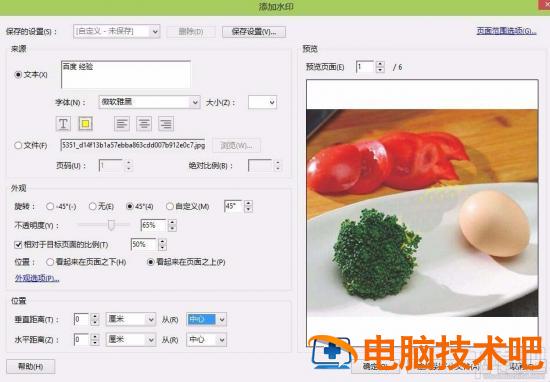Image resolution: width=550 pixels, height=382 pixels.
Task: Open the 保存的设置 saved settings dropdown
Action: click(x=117, y=32)
